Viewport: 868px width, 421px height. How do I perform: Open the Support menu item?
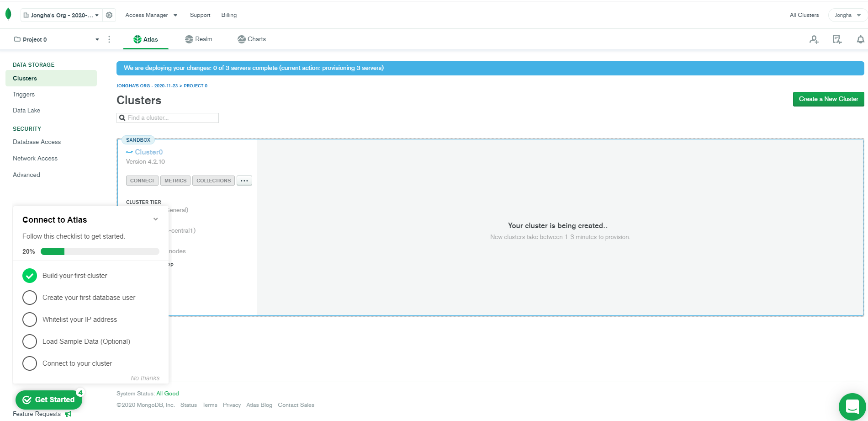pos(200,15)
